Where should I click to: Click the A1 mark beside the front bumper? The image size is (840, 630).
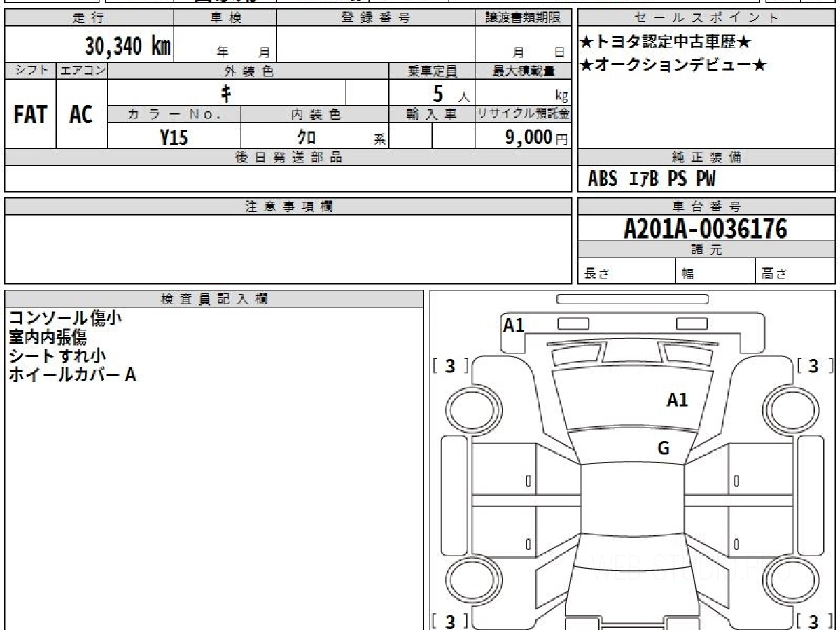514,325
